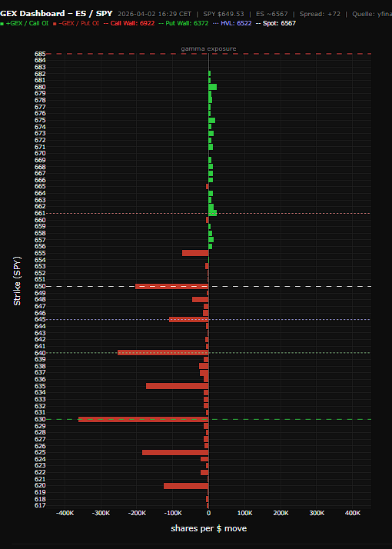The image size is (392, 549).
Task: Click the green +GEX legend square
Action: click(2, 24)
